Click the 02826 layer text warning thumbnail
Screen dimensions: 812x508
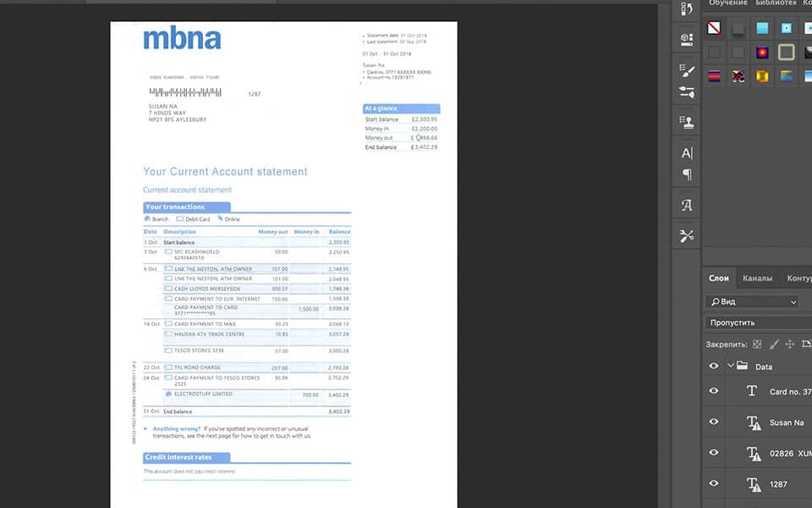click(x=753, y=454)
